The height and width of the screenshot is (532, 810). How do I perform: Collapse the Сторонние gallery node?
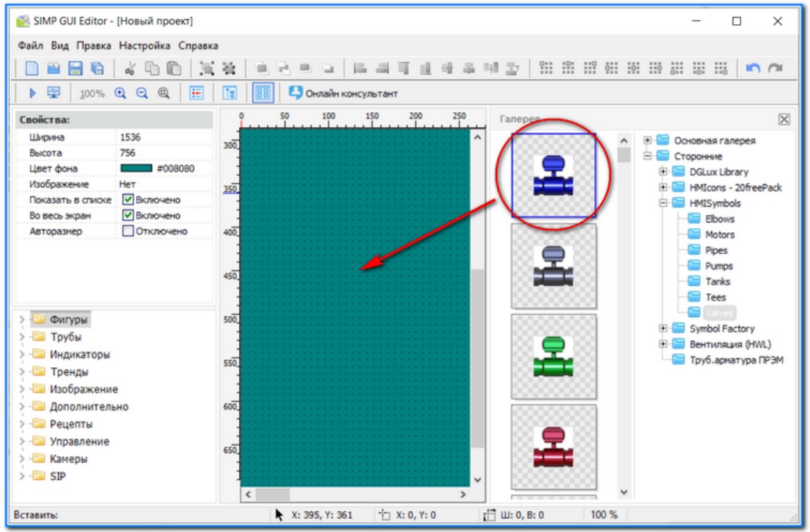[647, 156]
